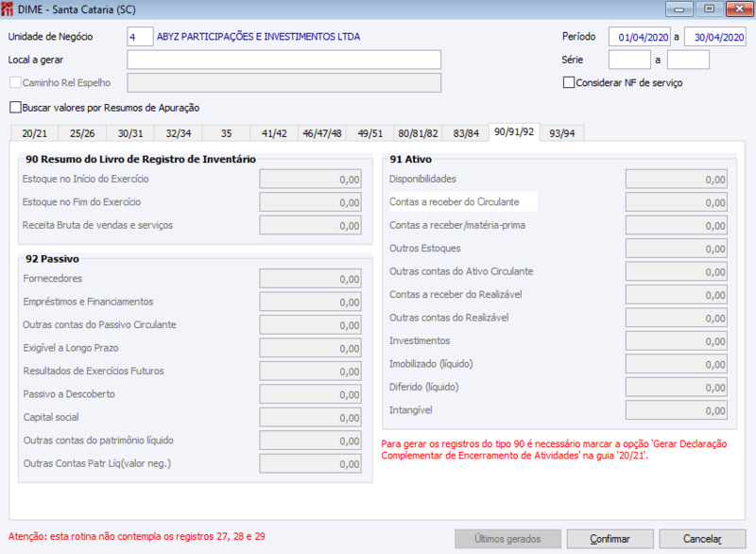Click the 'Unidade de Negócio' input field
Viewport: 756px width, 554px height.
139,35
